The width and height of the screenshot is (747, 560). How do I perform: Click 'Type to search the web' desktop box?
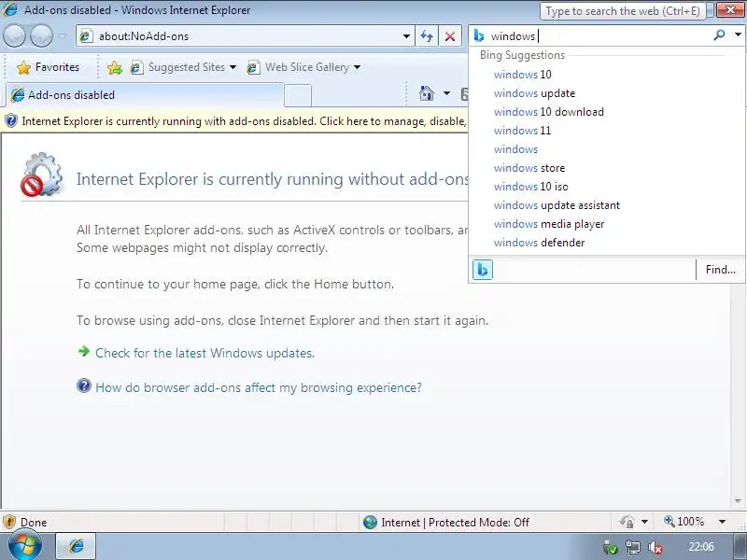pos(622,11)
